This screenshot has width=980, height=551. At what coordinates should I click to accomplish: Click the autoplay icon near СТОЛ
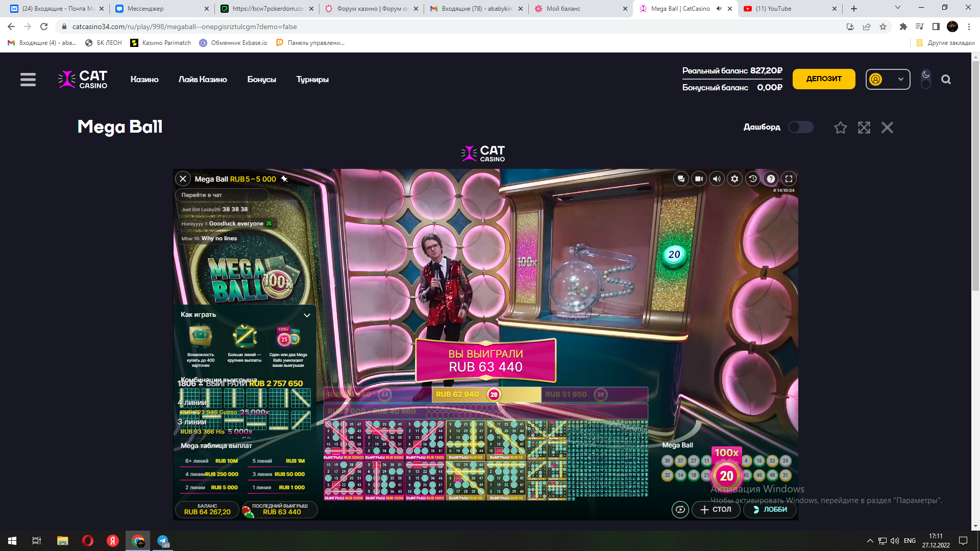click(680, 509)
